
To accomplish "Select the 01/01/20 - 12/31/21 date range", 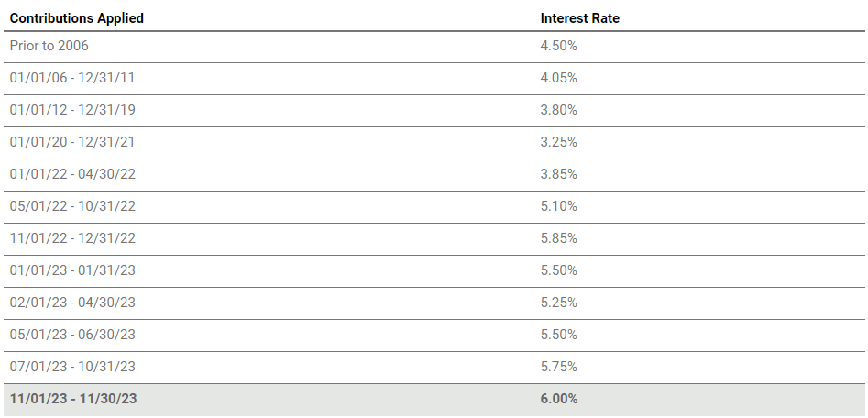I will click(x=72, y=142).
